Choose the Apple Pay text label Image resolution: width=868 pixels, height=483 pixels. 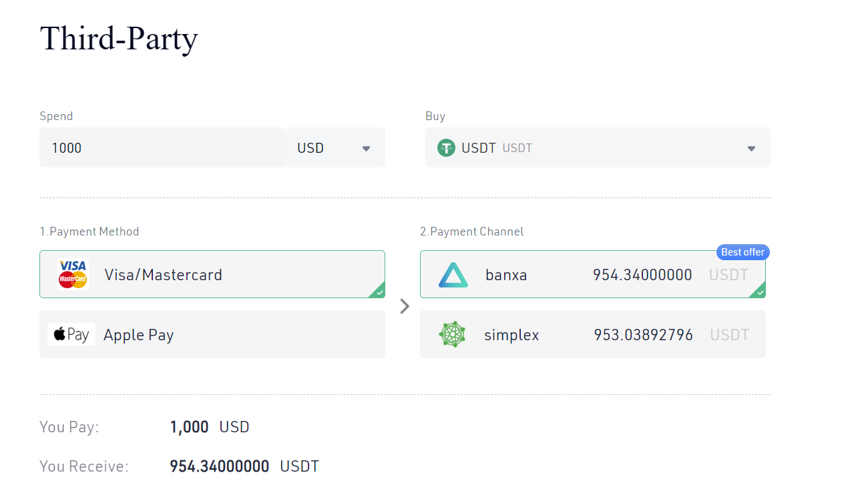click(x=138, y=335)
